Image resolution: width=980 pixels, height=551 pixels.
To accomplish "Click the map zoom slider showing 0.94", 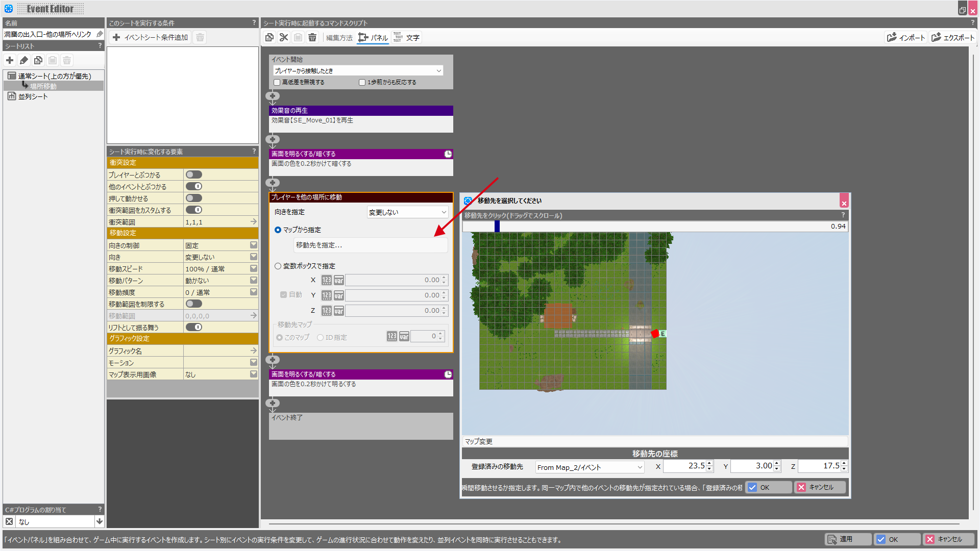I will click(655, 227).
